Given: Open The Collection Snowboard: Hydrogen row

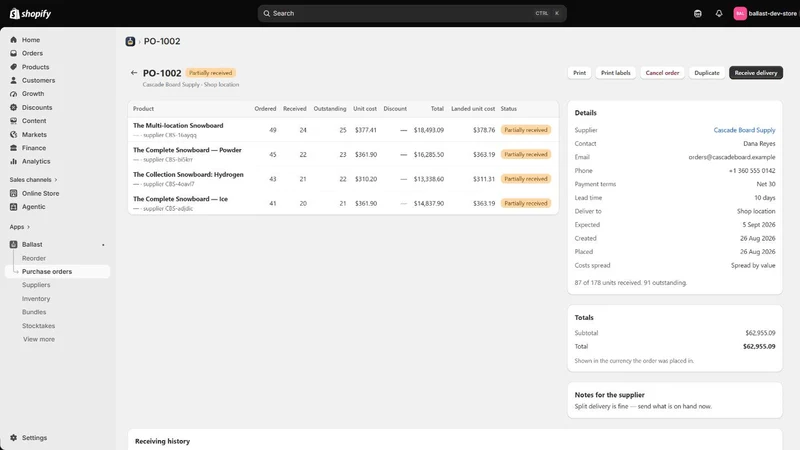Looking at the screenshot, I should point(343,179).
